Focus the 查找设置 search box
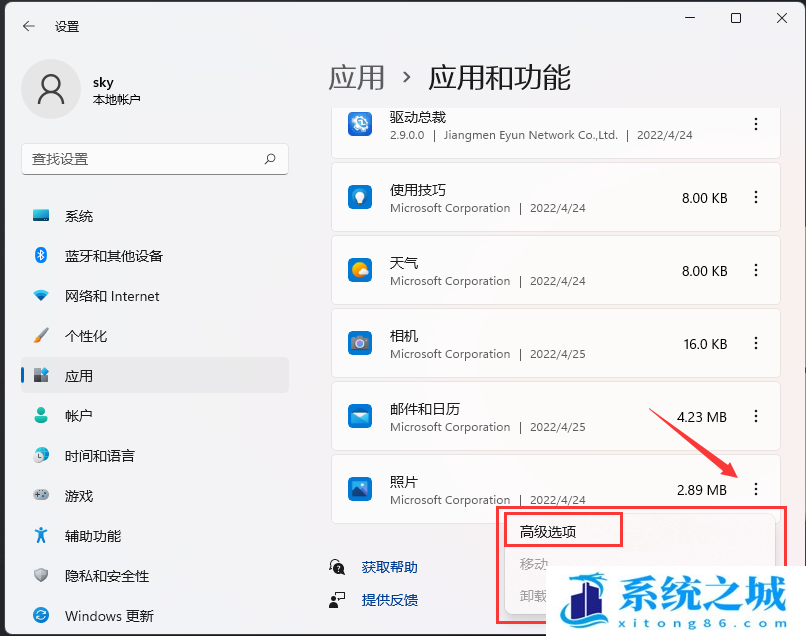Screen dimensions: 806x636 (x=155, y=159)
